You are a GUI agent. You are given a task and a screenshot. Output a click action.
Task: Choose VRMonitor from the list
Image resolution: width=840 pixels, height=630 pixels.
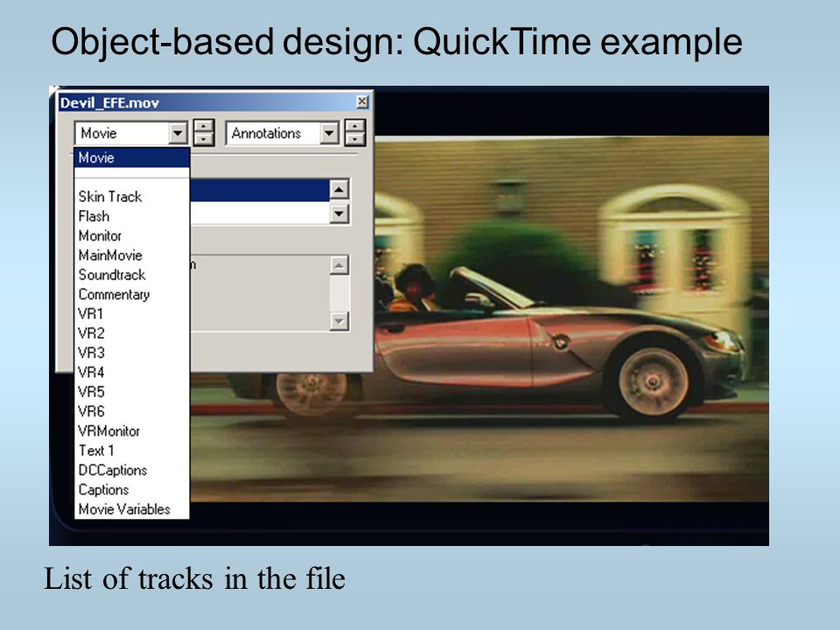[132, 430]
